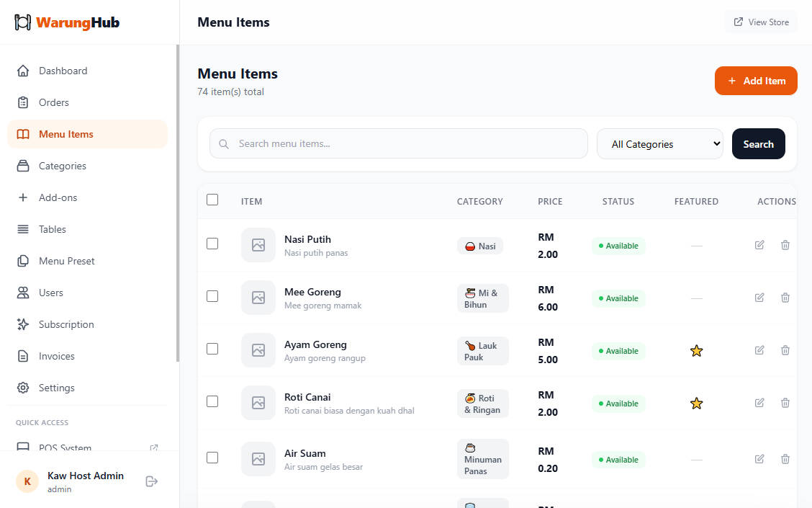Screen dimensions: 812x508
Task: Click the featured star for Ayam Goreng
Action: click(x=696, y=351)
